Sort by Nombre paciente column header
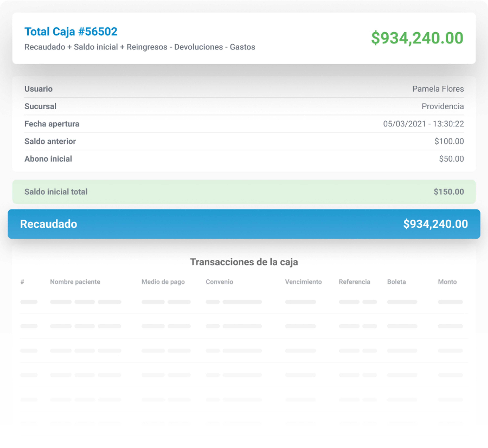The width and height of the screenshot is (488, 448). click(75, 282)
